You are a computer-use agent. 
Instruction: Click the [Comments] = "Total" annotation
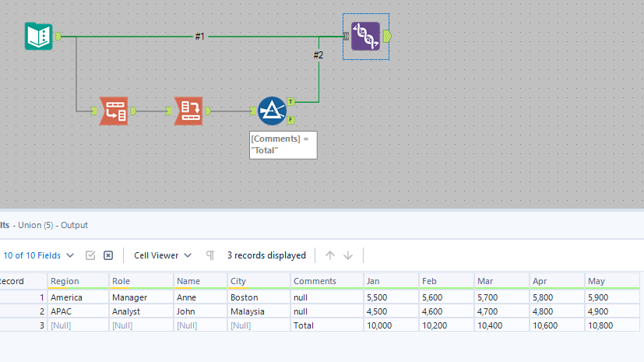pyautogui.click(x=283, y=145)
